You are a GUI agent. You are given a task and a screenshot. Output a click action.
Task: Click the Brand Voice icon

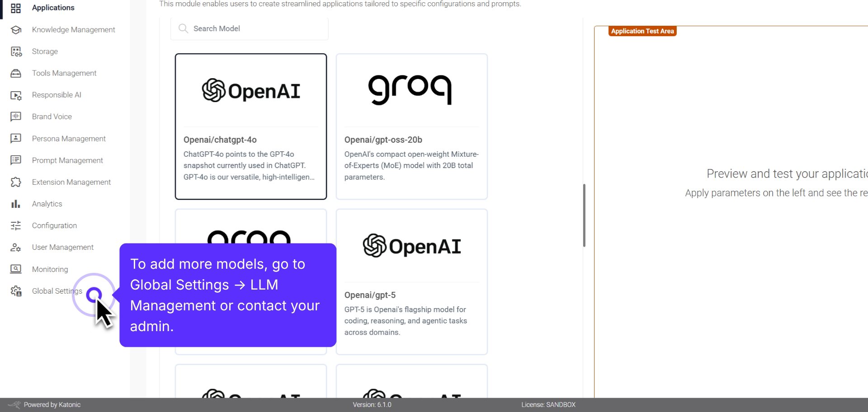coord(15,117)
